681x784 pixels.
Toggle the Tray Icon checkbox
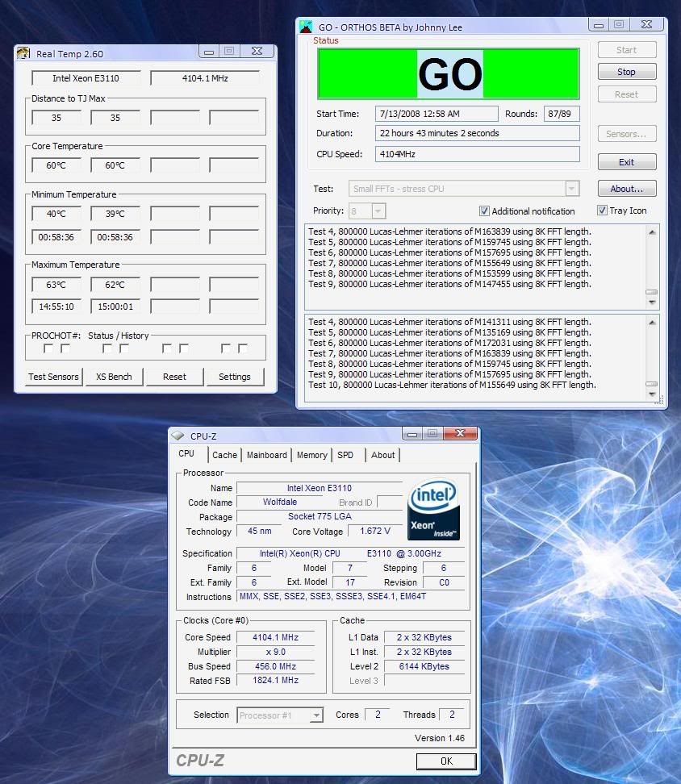click(602, 211)
